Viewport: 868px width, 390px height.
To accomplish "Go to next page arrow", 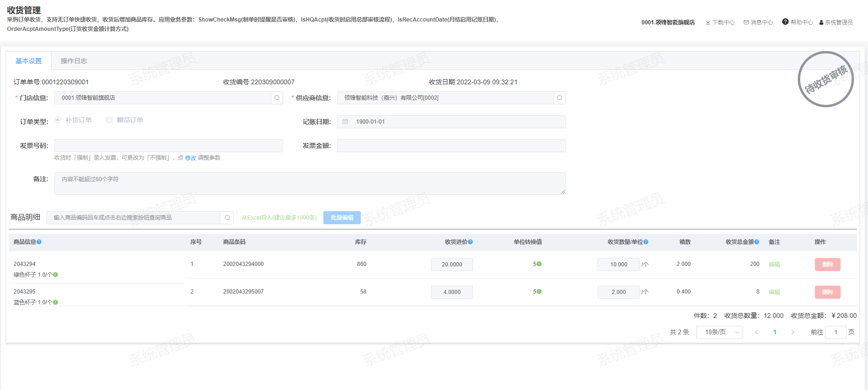I will [793, 332].
